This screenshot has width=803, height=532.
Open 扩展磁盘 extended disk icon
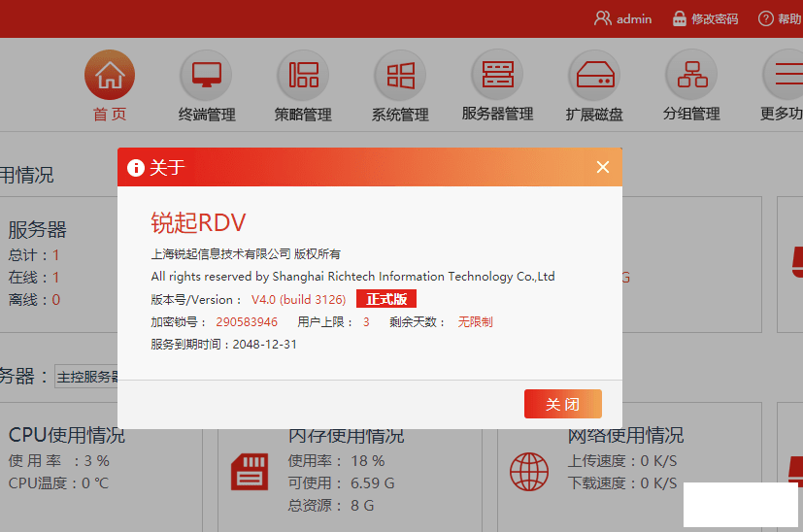pyautogui.click(x=594, y=75)
